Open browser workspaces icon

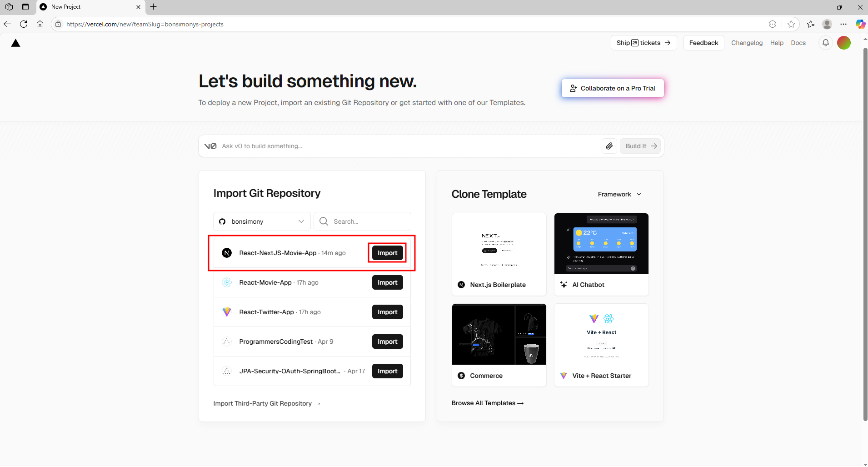click(x=9, y=7)
